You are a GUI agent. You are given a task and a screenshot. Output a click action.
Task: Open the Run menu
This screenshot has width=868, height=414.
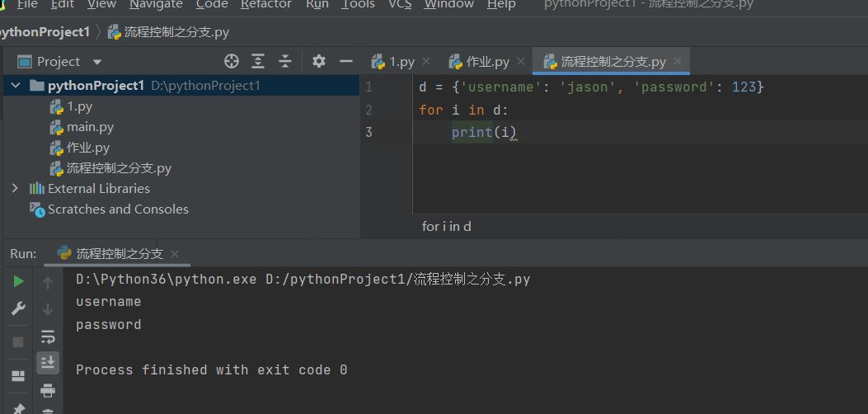coord(317,4)
